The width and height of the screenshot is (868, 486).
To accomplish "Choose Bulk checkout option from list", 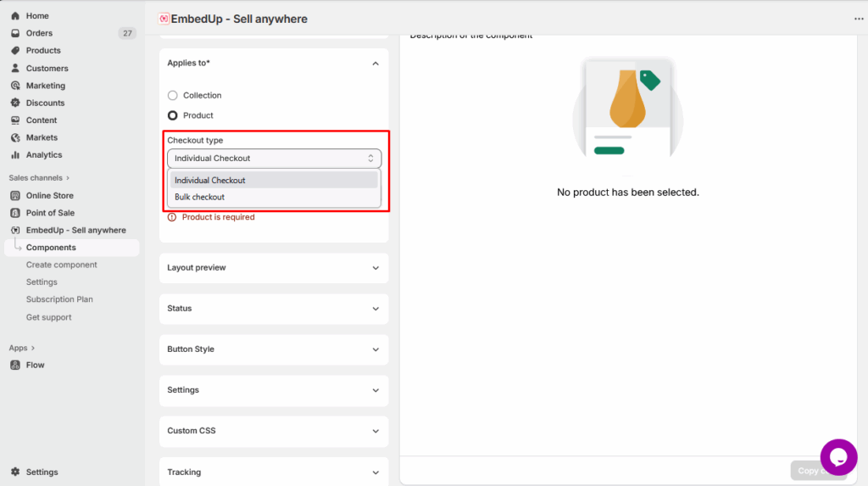I will [x=200, y=198].
